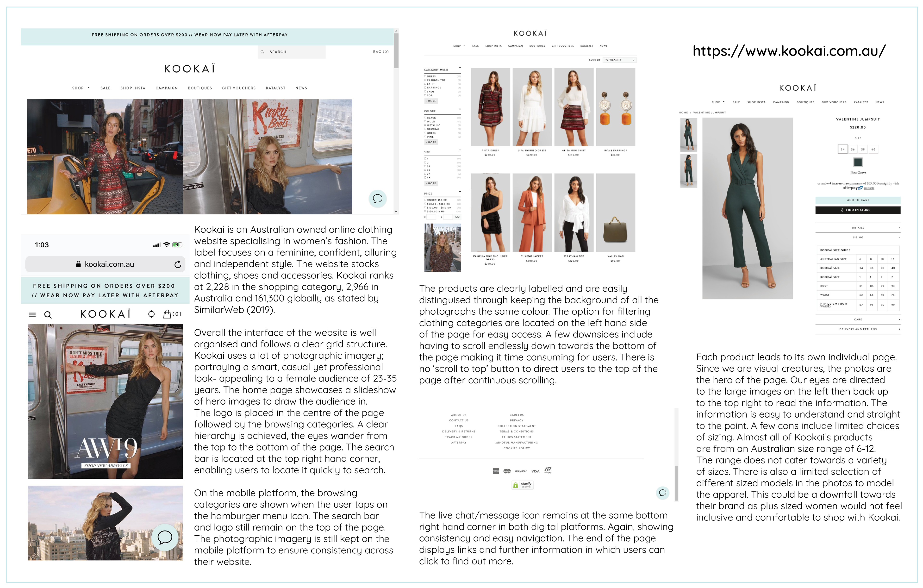This screenshot has width=923, height=588.
Task: Click the Akita Dress product thumbnail
Action: pos(490,107)
